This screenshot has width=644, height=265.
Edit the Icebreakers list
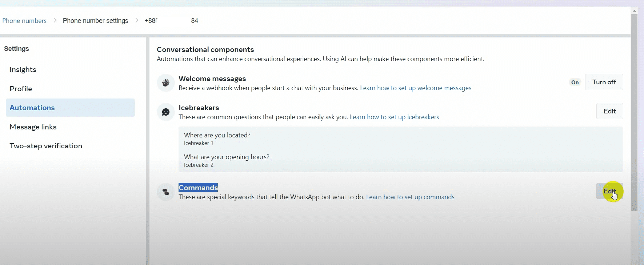coord(609,111)
